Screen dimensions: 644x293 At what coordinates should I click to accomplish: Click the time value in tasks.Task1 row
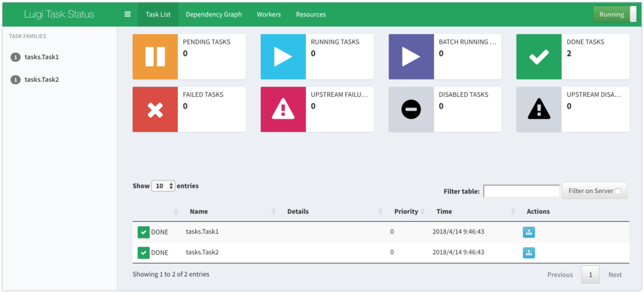(458, 232)
